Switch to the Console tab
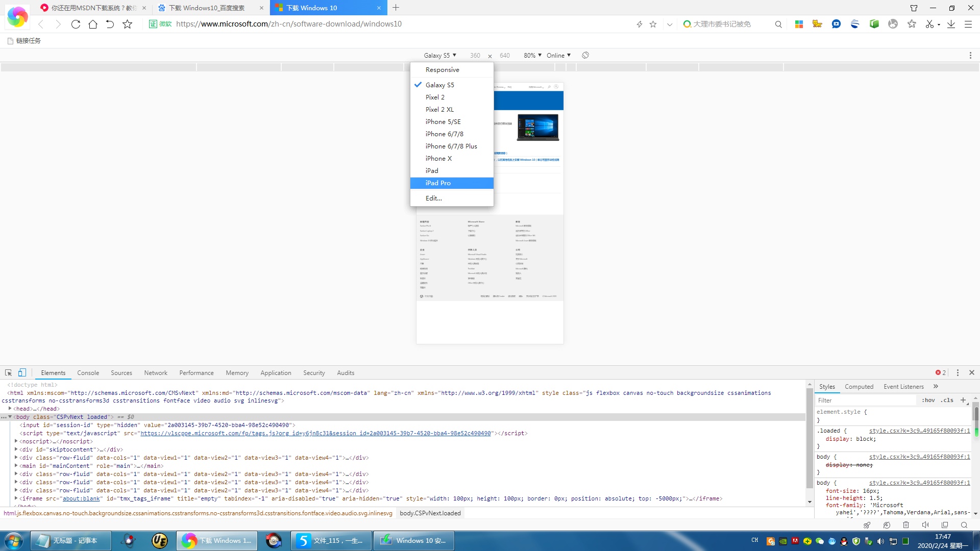The width and height of the screenshot is (980, 551). [88, 373]
